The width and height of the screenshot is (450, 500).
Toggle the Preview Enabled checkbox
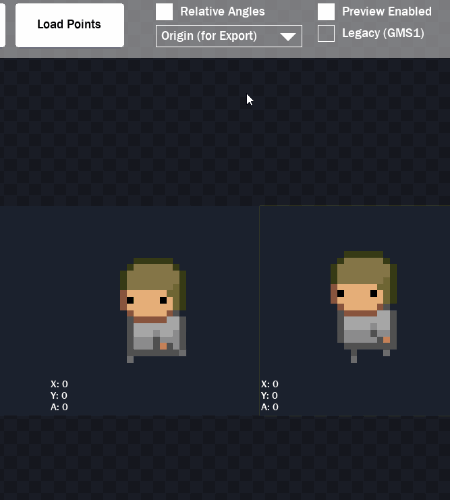(326, 12)
